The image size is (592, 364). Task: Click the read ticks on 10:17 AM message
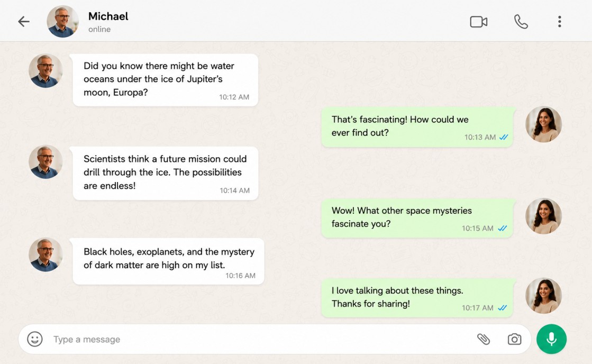pyautogui.click(x=502, y=308)
